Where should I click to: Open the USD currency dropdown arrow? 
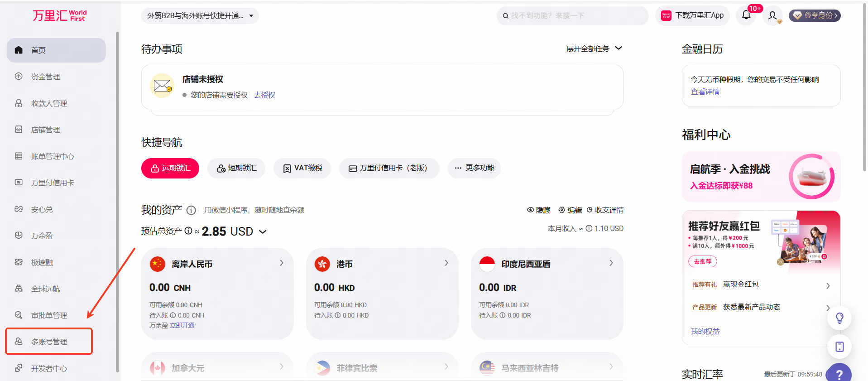pyautogui.click(x=263, y=232)
